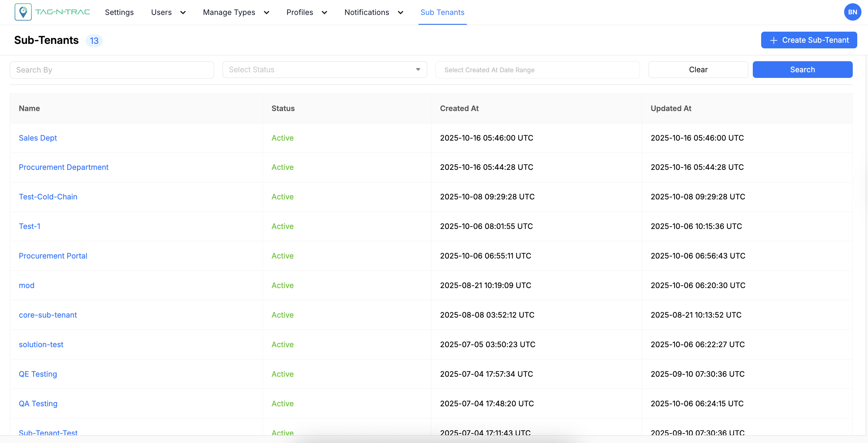Open the Sales Dept sub-tenant link
The height and width of the screenshot is (443, 868).
pyautogui.click(x=38, y=138)
